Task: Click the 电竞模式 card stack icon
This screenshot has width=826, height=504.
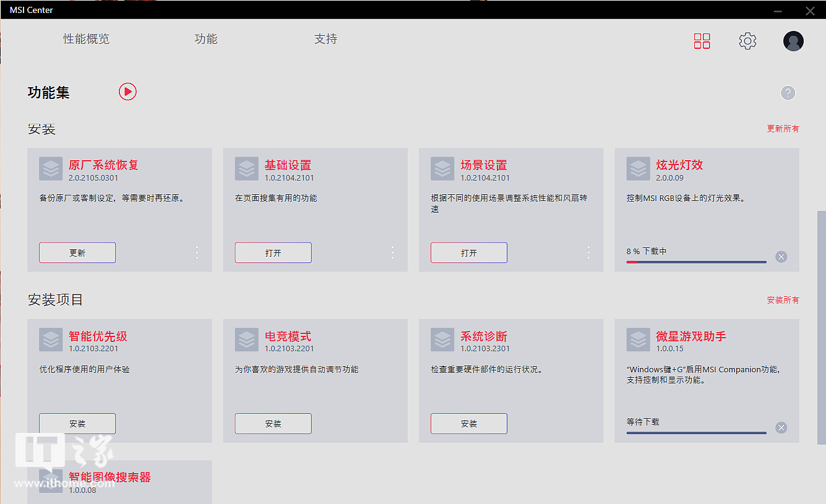Action: pos(247,340)
